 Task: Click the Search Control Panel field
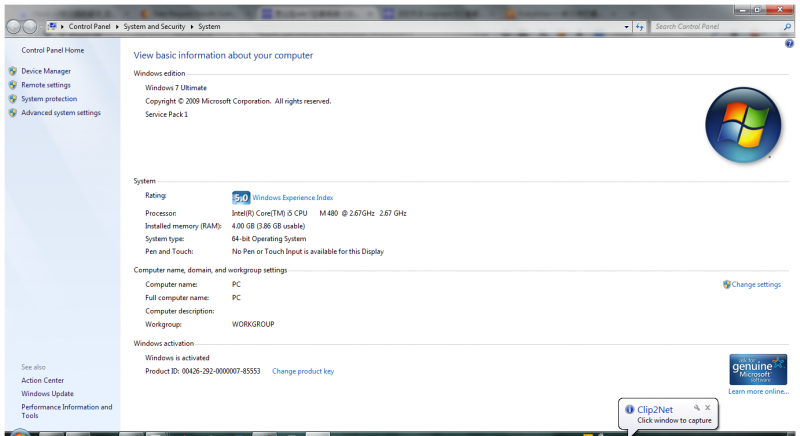(717, 27)
